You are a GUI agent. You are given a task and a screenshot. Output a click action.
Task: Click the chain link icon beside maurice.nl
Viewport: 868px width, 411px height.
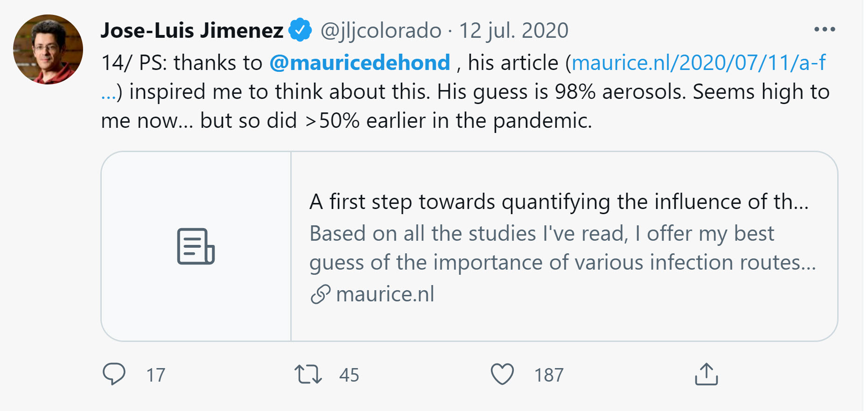pyautogui.click(x=321, y=294)
